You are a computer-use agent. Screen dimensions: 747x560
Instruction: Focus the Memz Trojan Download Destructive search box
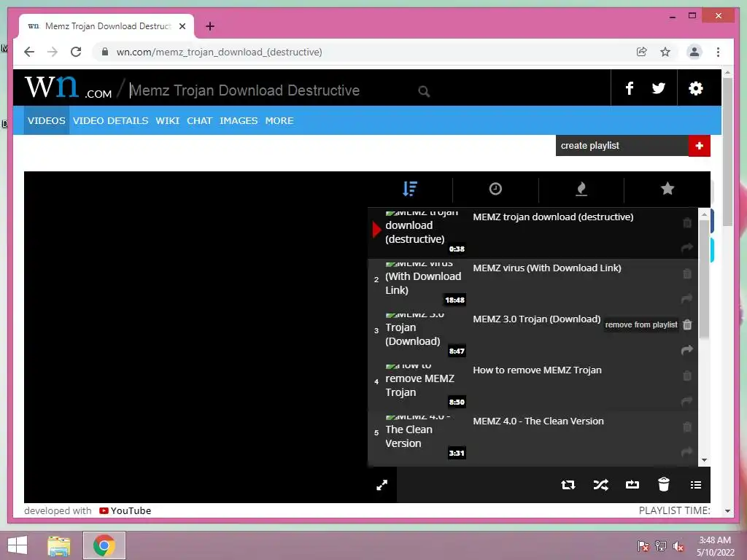271,90
